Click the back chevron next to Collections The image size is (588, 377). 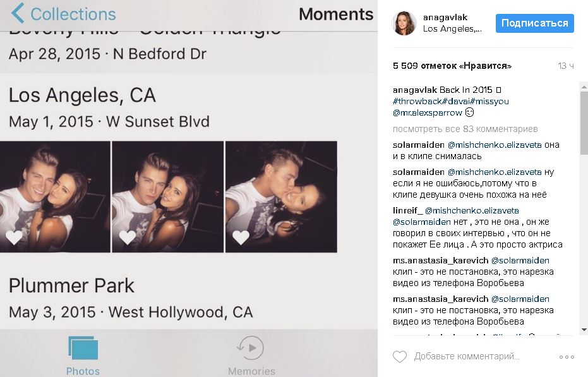(18, 13)
